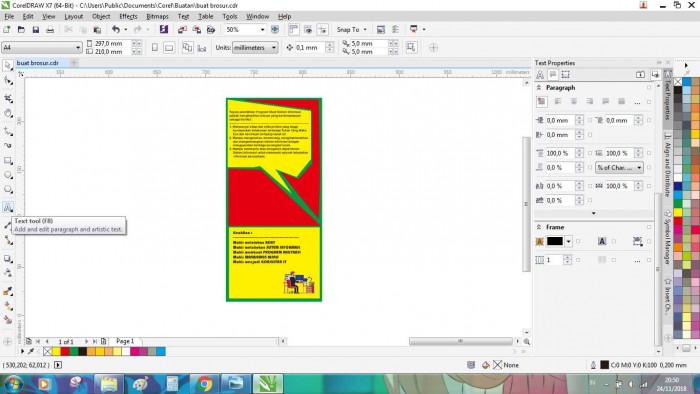This screenshot has width=700, height=394.
Task: Show Character properties in Text Properties docker
Action: click(540, 75)
